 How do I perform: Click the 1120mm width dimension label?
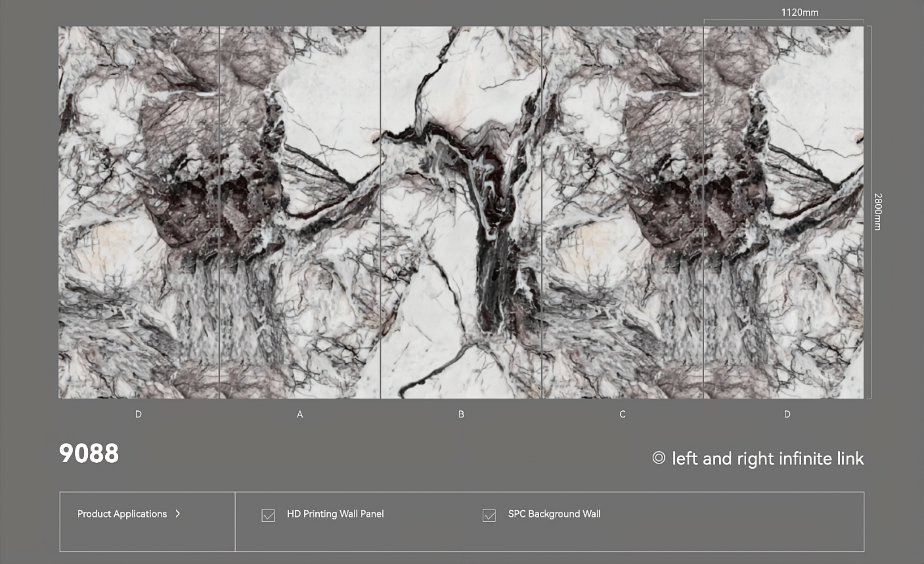[800, 12]
